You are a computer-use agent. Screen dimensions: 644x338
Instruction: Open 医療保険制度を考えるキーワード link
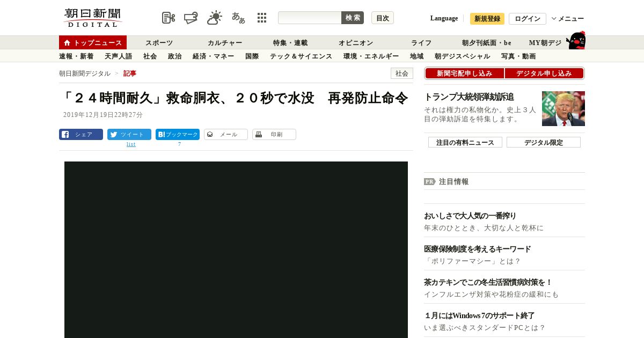[x=477, y=249]
